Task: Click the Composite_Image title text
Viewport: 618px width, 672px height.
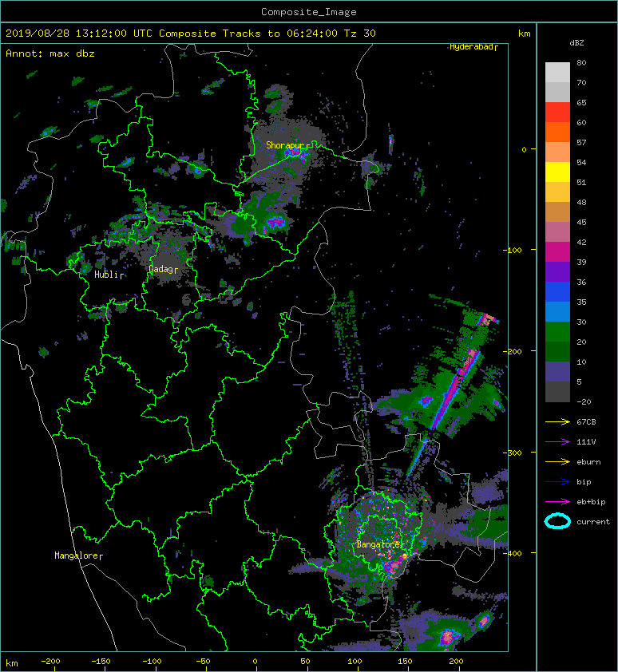Action: click(309, 12)
